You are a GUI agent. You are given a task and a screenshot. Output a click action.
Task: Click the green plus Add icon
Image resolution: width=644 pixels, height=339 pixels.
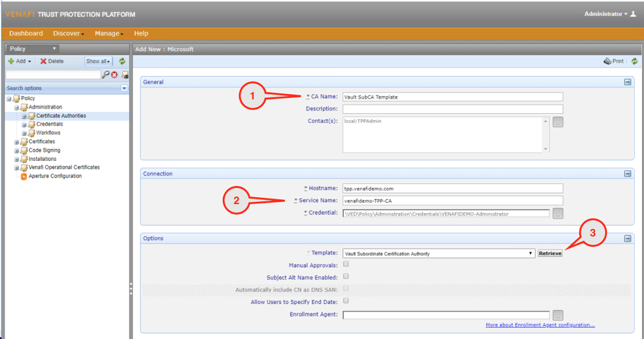(11, 61)
